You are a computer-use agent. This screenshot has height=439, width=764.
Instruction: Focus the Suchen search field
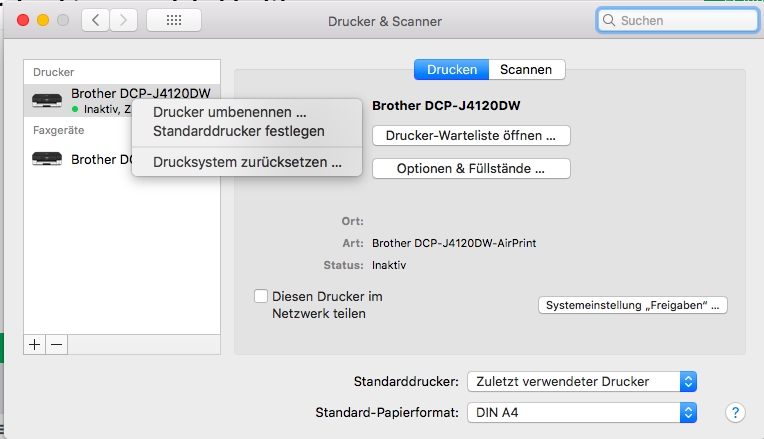click(677, 20)
